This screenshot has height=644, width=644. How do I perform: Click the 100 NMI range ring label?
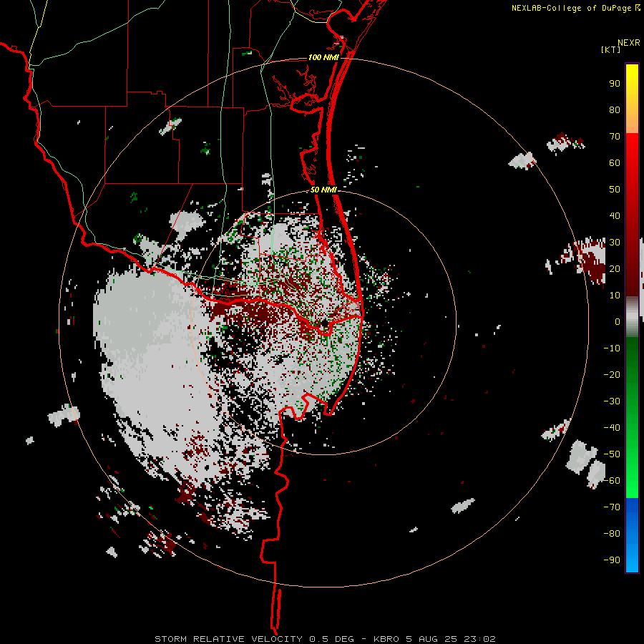coord(323,57)
